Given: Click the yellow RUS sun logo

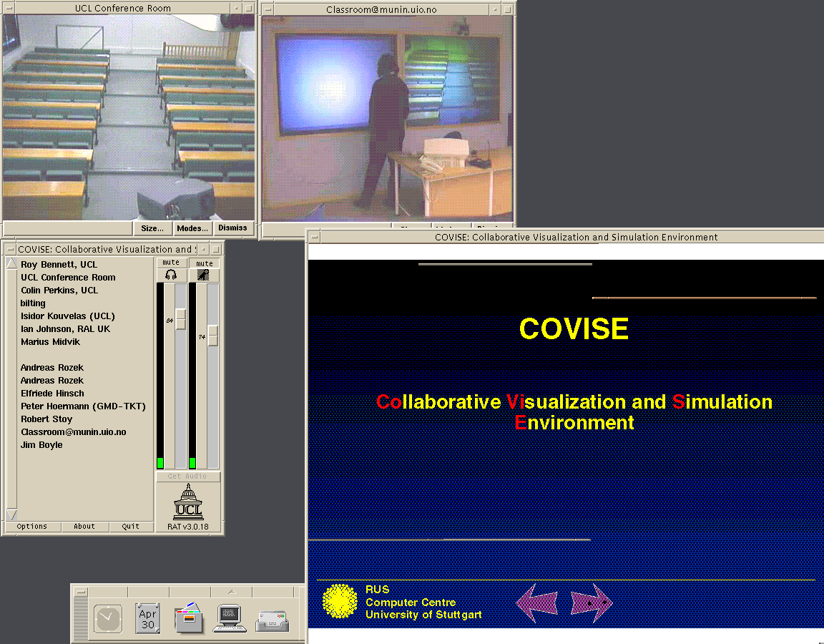Looking at the screenshot, I should tap(340, 601).
